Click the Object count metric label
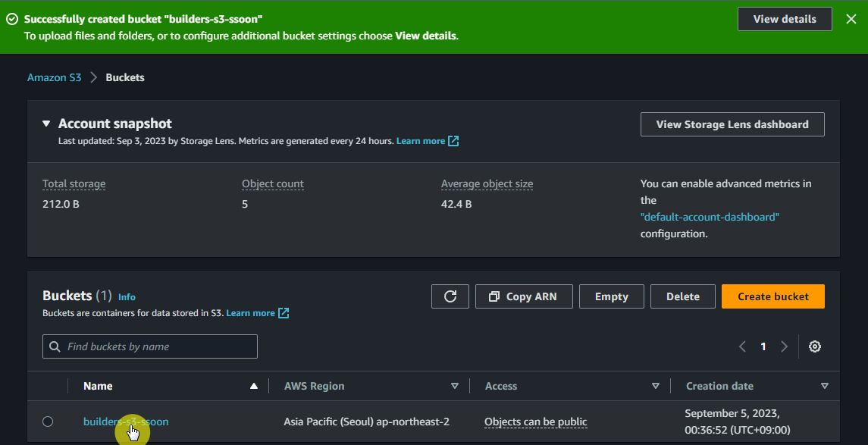 click(x=273, y=183)
